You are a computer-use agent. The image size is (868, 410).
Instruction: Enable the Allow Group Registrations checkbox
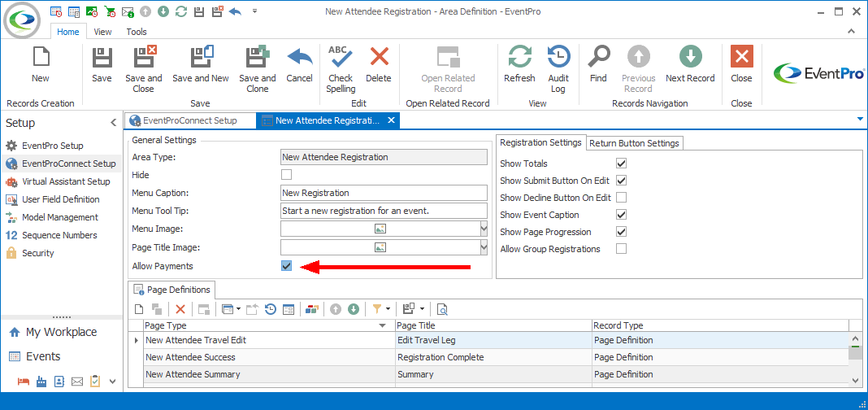[x=621, y=249]
